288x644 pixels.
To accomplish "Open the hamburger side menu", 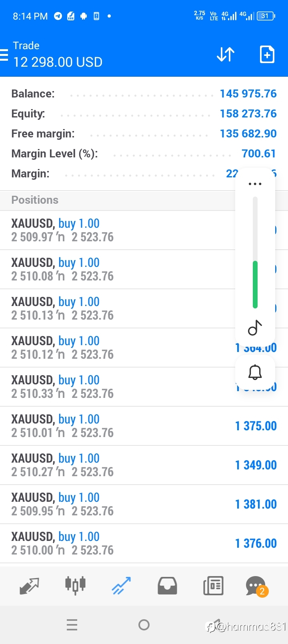I will pos(4,55).
